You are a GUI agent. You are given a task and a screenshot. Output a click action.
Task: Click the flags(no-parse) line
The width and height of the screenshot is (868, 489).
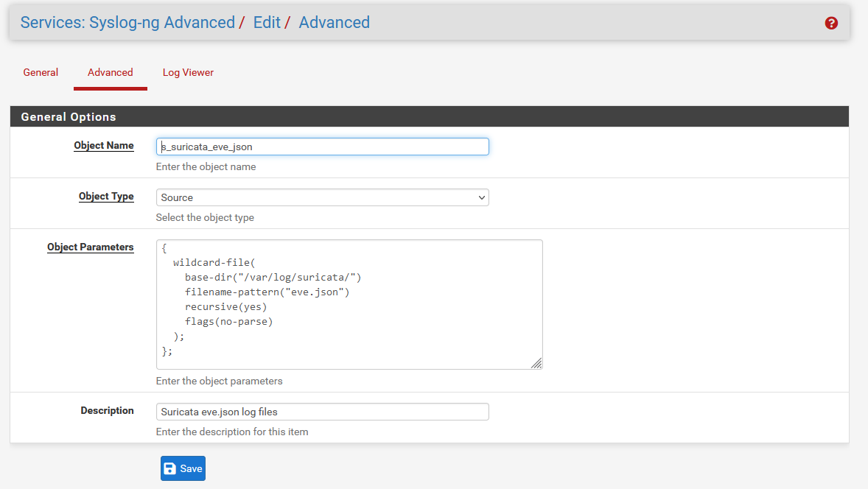coord(228,321)
